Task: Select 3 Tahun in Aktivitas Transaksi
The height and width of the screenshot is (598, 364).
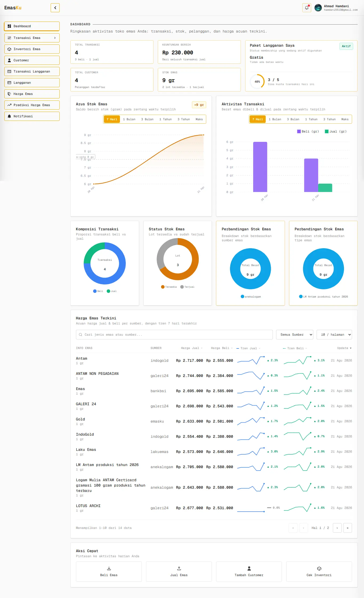Action: 329,119
